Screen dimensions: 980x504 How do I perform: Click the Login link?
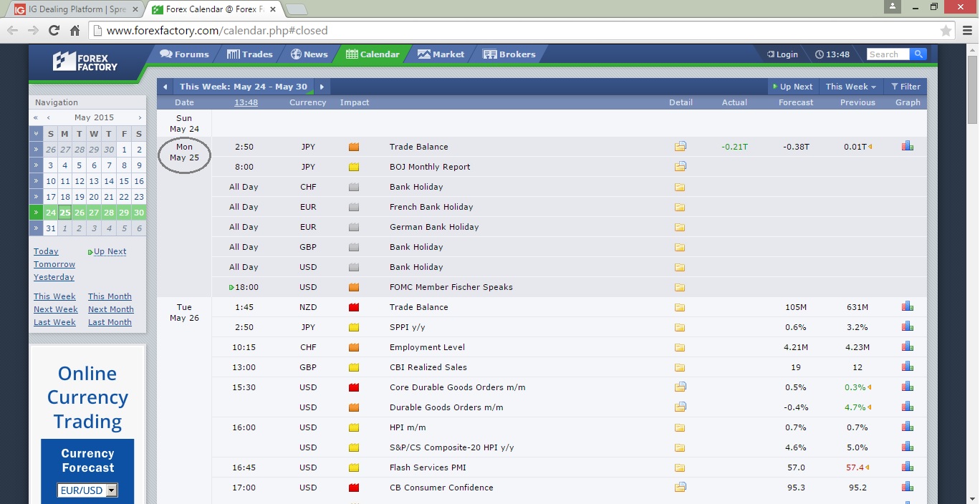tap(782, 54)
